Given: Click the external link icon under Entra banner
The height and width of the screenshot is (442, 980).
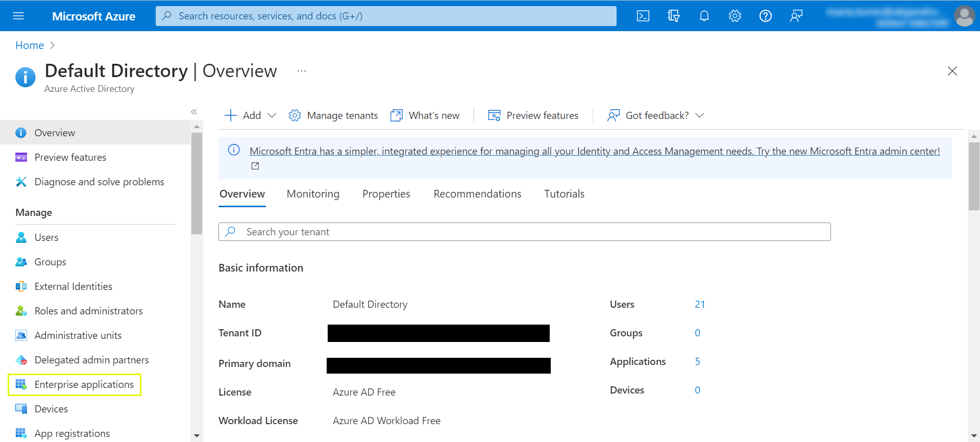Looking at the screenshot, I should (255, 166).
